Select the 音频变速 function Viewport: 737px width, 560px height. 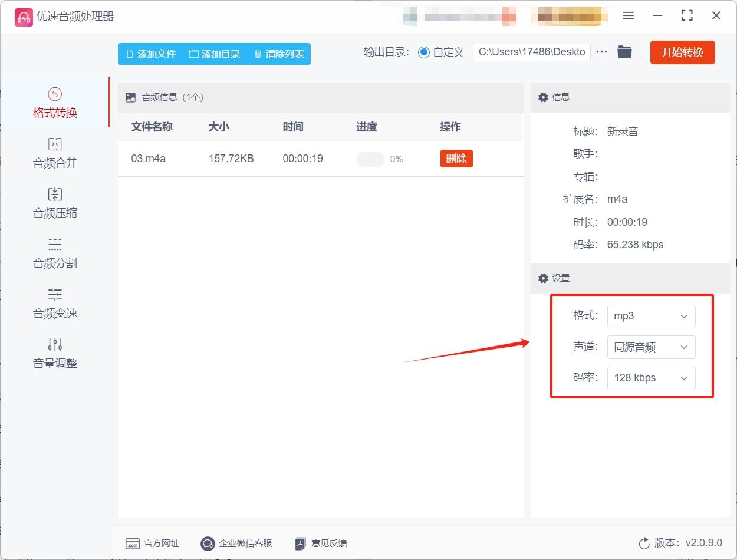pos(55,302)
